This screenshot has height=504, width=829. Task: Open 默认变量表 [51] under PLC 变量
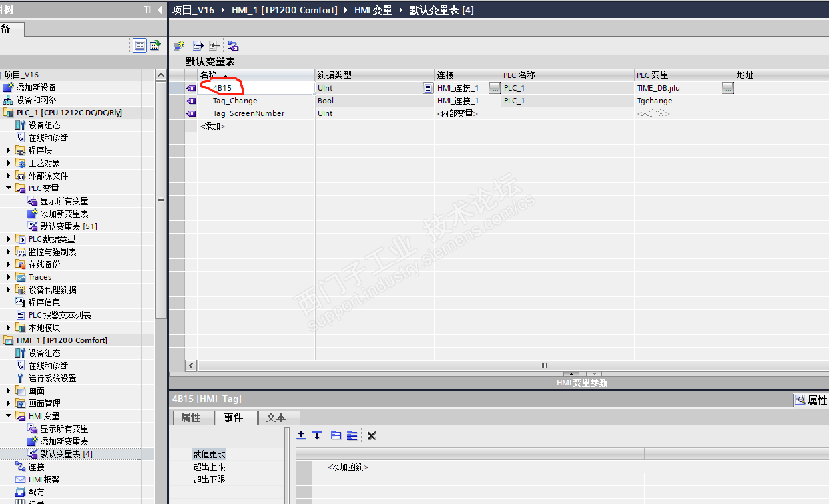tap(69, 226)
